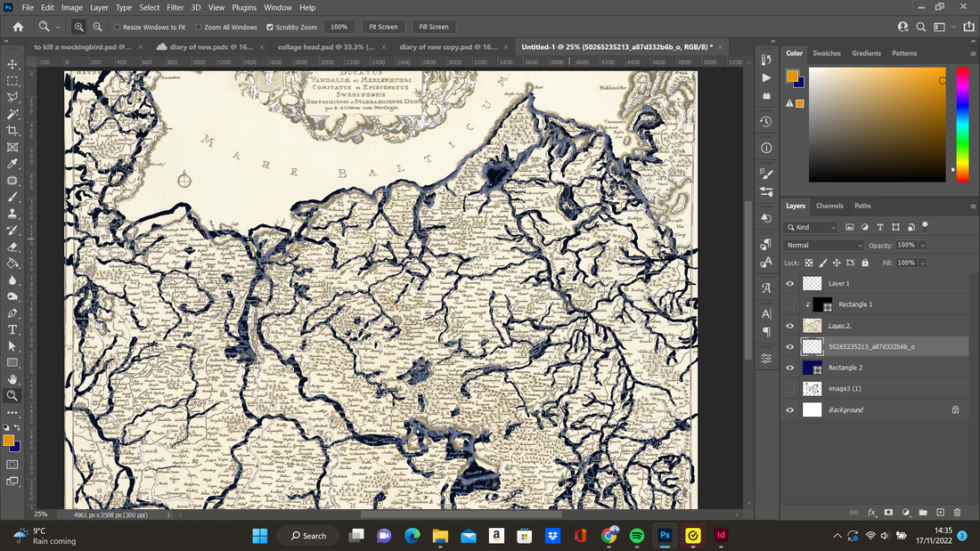Switch to collage head.psd document tab

point(326,47)
